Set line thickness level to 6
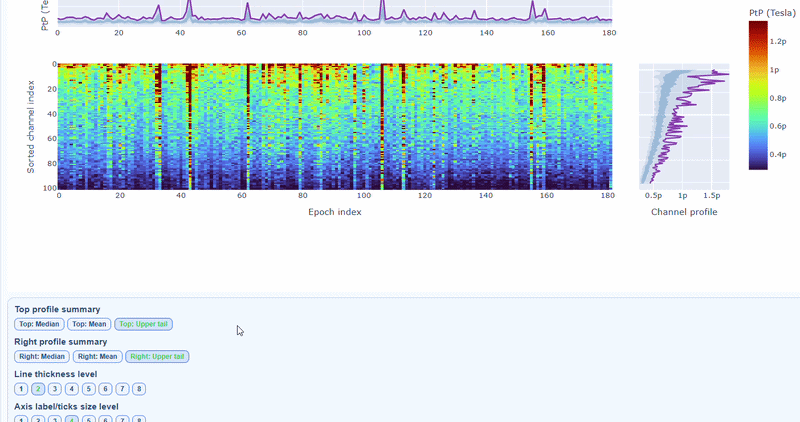 tap(105, 389)
